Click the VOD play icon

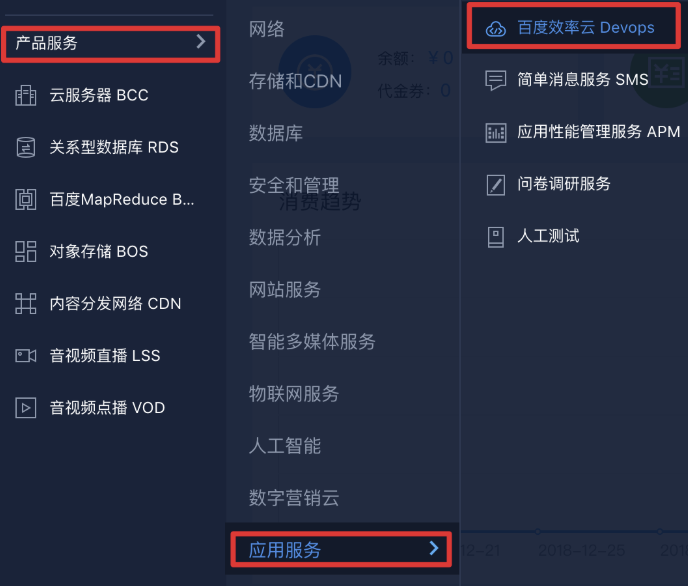tap(25, 407)
